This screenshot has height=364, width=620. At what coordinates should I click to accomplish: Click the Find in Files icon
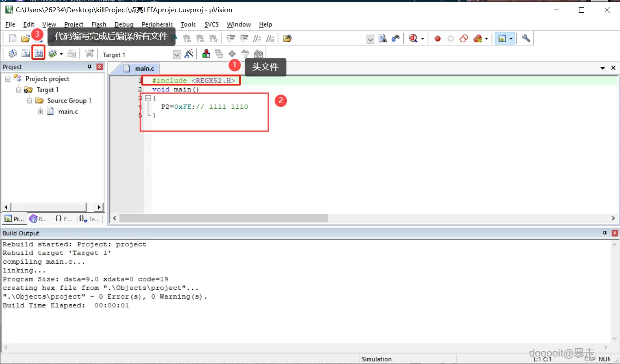(x=287, y=38)
